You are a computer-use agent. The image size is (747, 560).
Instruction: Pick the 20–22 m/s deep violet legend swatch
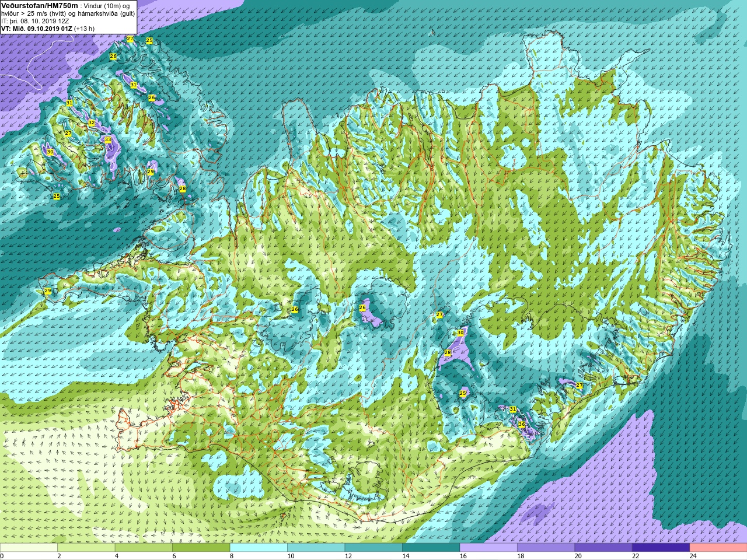pos(603,548)
